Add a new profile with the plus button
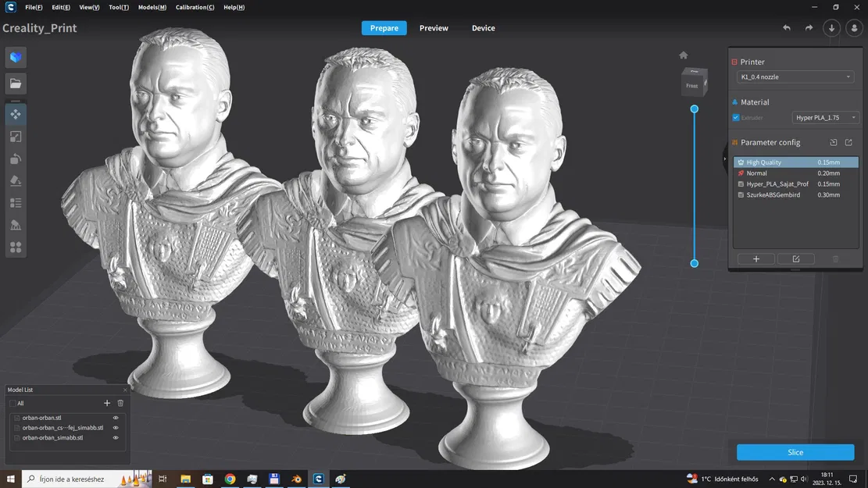Screen dimensions: 868x488 click(x=755, y=258)
